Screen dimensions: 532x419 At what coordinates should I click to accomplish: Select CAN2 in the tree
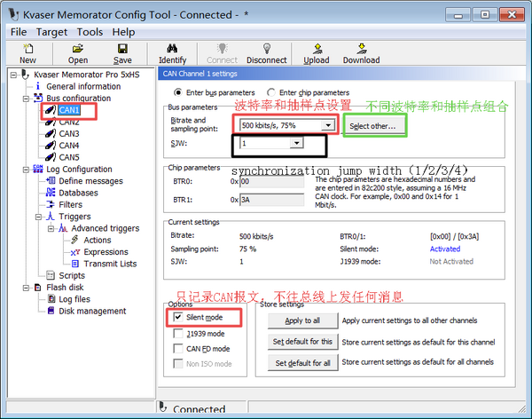pos(69,122)
